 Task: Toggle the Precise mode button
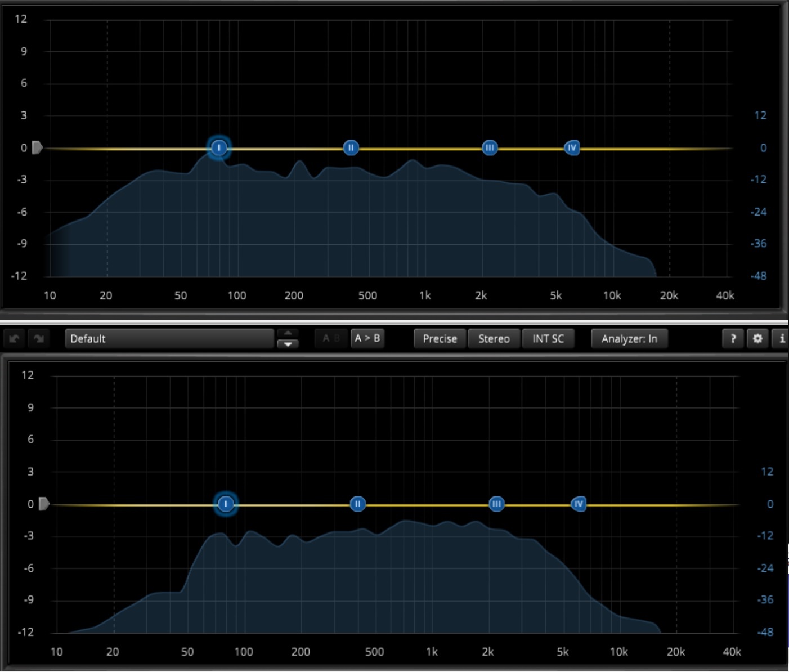pos(440,338)
